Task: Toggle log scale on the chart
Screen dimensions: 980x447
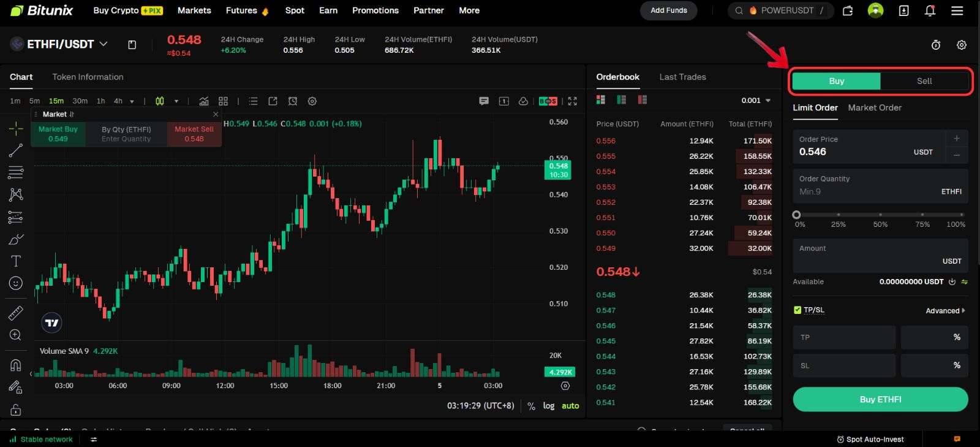Action: pyautogui.click(x=549, y=406)
